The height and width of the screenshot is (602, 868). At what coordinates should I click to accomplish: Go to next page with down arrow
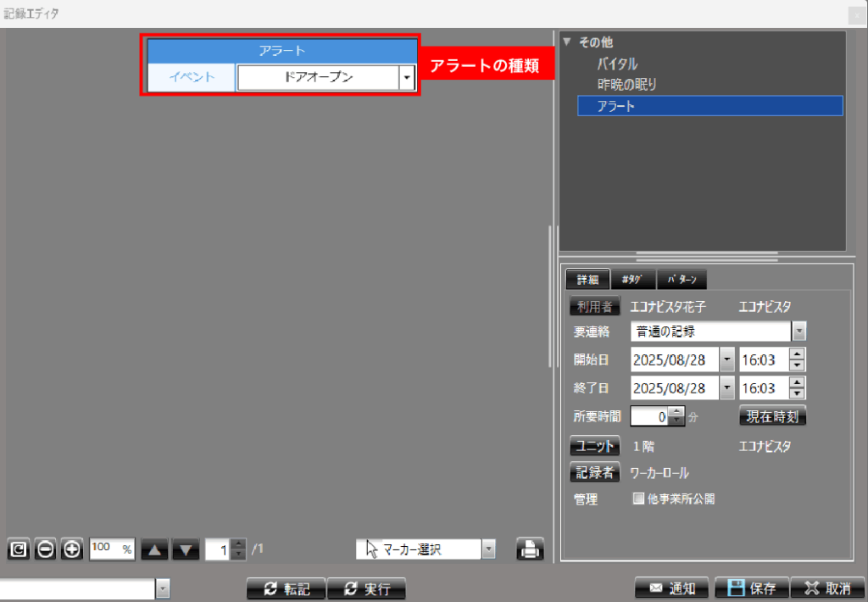pos(186,549)
